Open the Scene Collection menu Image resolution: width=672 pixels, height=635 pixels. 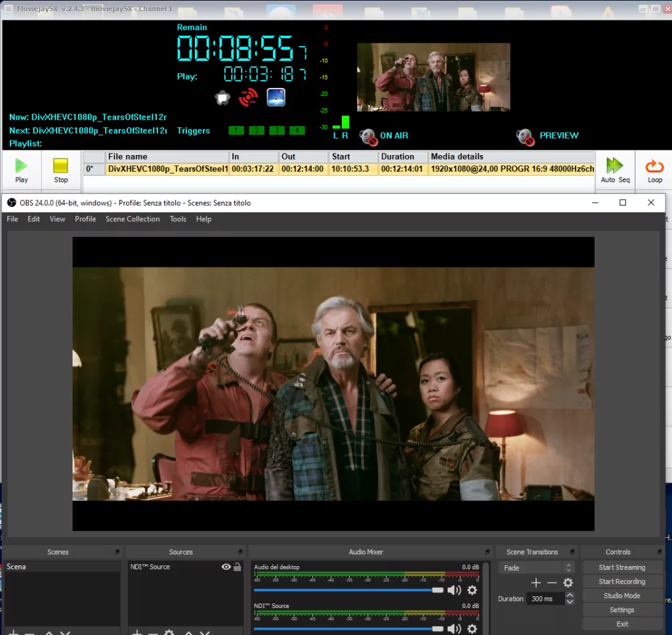(133, 219)
